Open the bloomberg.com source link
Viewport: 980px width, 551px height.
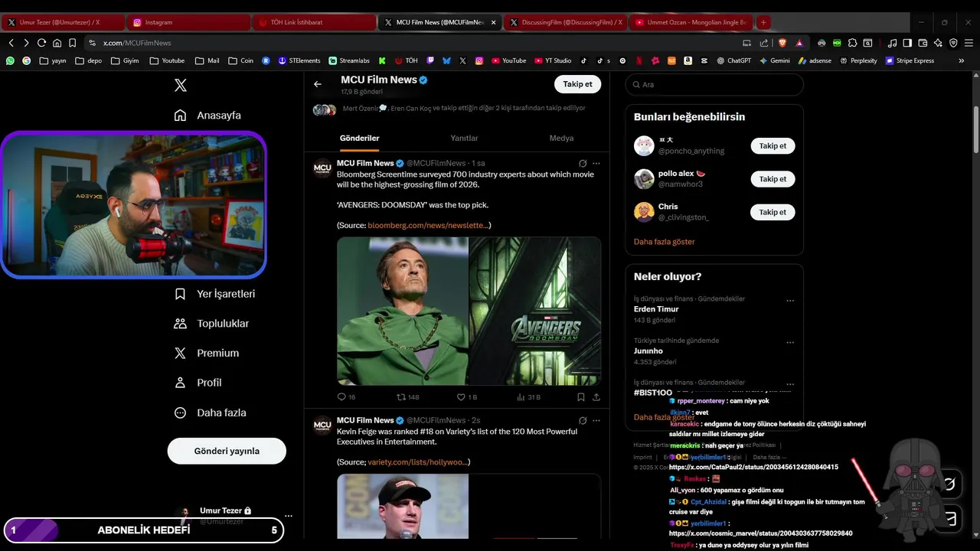(x=427, y=226)
